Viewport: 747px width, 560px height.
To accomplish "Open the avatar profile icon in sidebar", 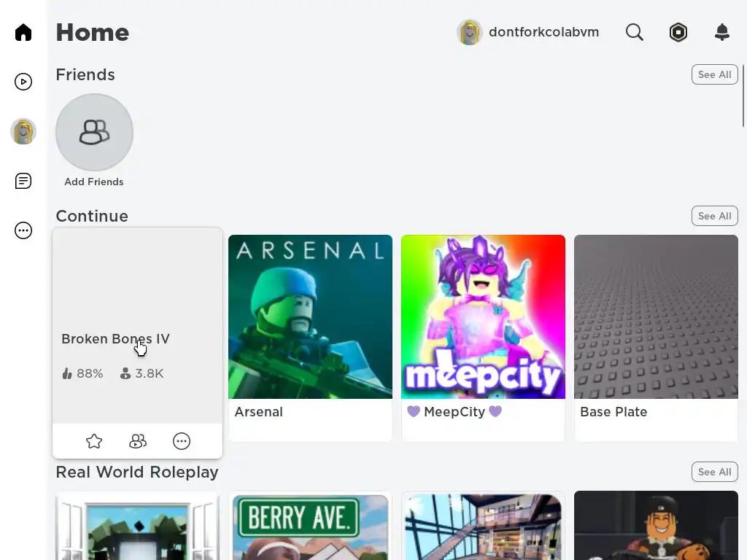I will 23,131.
